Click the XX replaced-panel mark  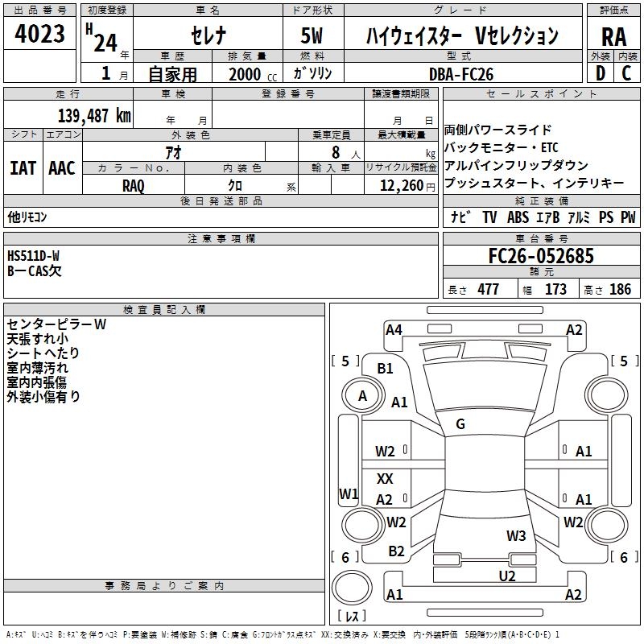coord(385,478)
